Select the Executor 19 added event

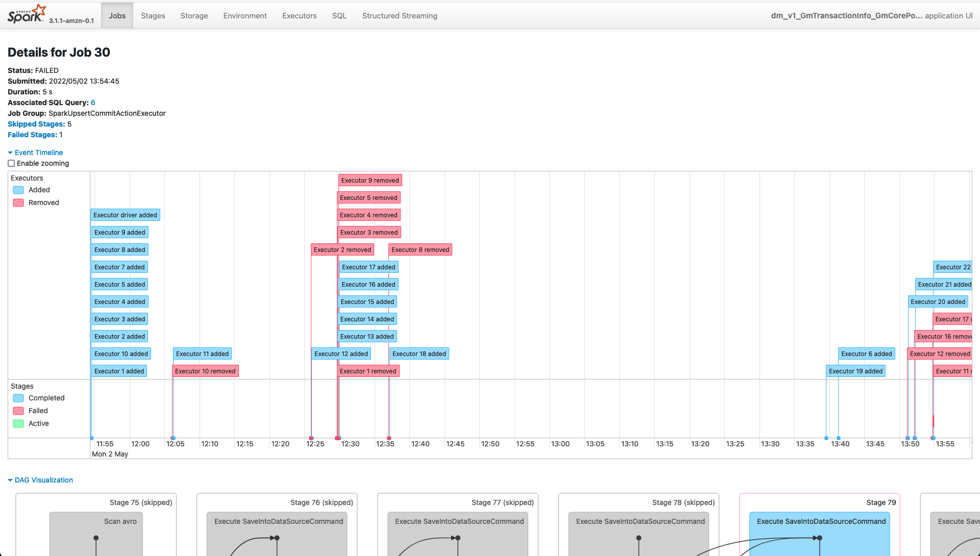point(855,371)
